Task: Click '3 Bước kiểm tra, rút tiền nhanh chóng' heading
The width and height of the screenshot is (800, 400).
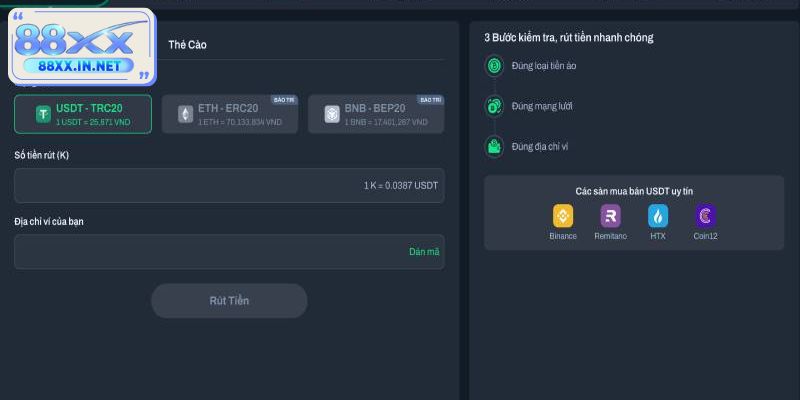Action: tap(569, 37)
